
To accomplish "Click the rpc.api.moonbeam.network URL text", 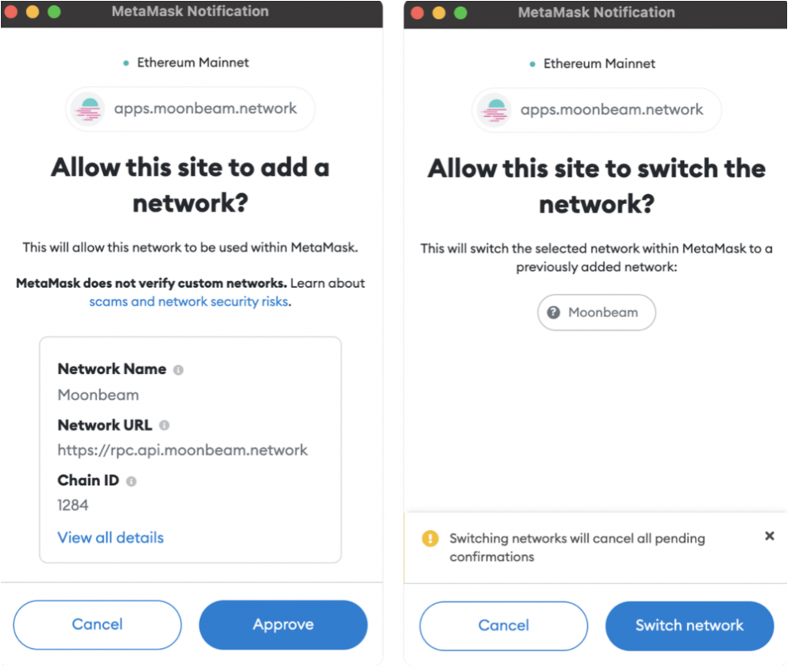I will [x=182, y=450].
